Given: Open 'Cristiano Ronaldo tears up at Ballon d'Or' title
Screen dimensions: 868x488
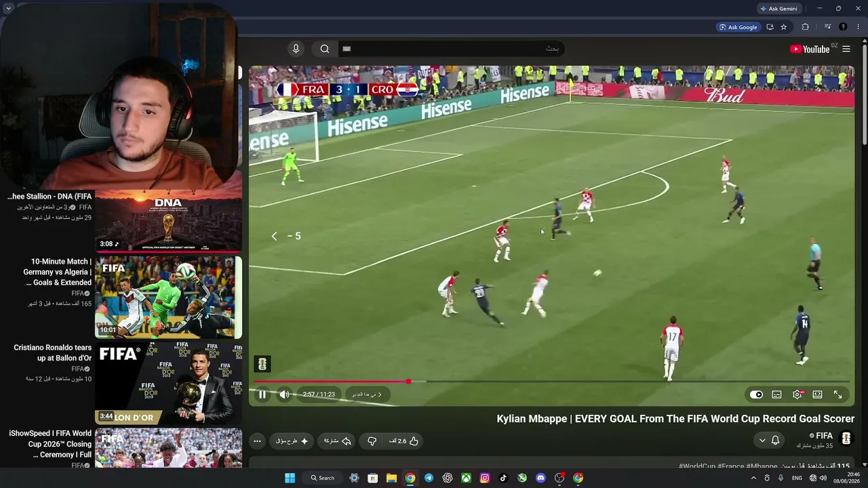Looking at the screenshot, I should (x=53, y=352).
